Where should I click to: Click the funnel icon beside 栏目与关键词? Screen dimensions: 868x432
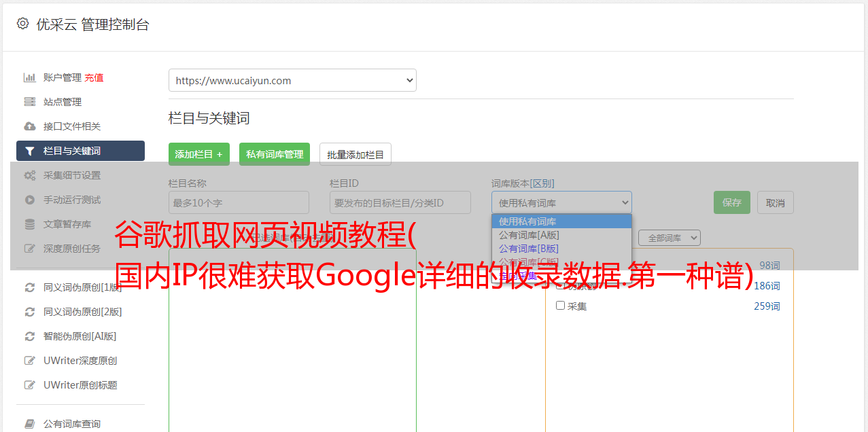point(29,151)
